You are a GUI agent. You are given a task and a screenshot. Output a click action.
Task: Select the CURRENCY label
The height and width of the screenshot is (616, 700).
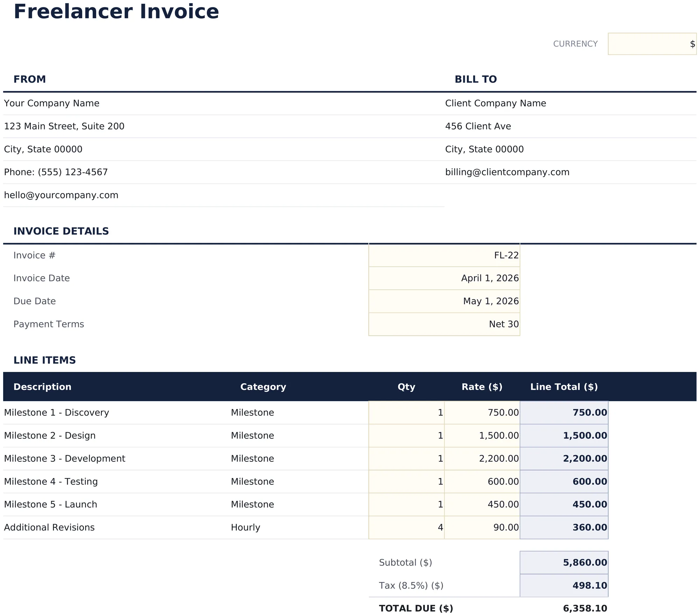pyautogui.click(x=575, y=44)
